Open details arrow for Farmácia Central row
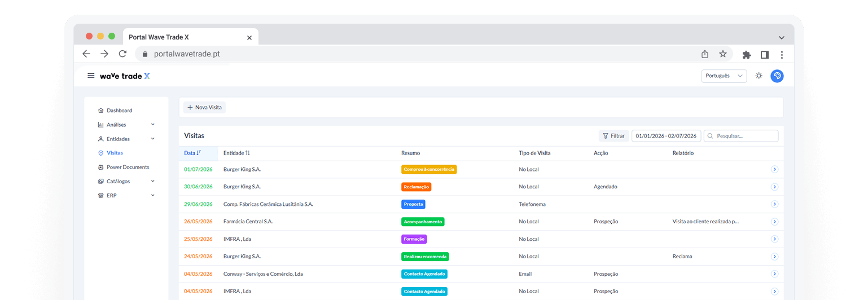868x300 pixels. pos(774,222)
